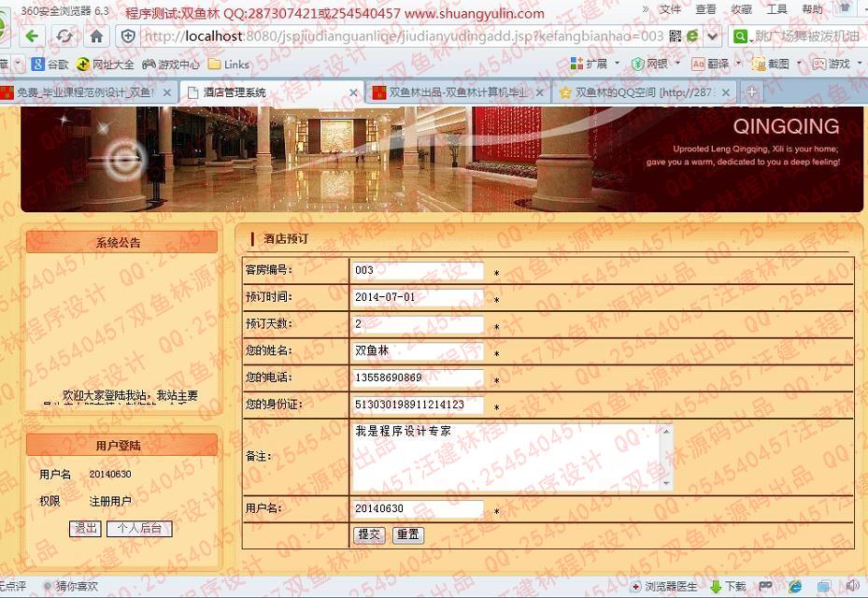Click the 注册用户 permission text
Viewport: 868px width, 598px height.
pos(110,502)
